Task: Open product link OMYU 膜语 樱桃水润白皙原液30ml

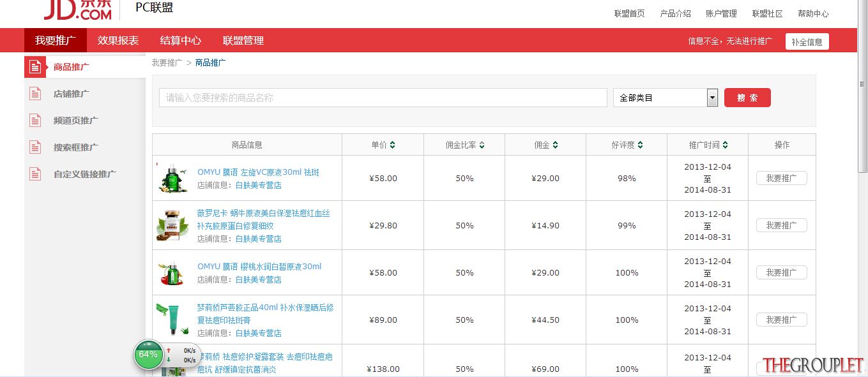Action: point(259,267)
